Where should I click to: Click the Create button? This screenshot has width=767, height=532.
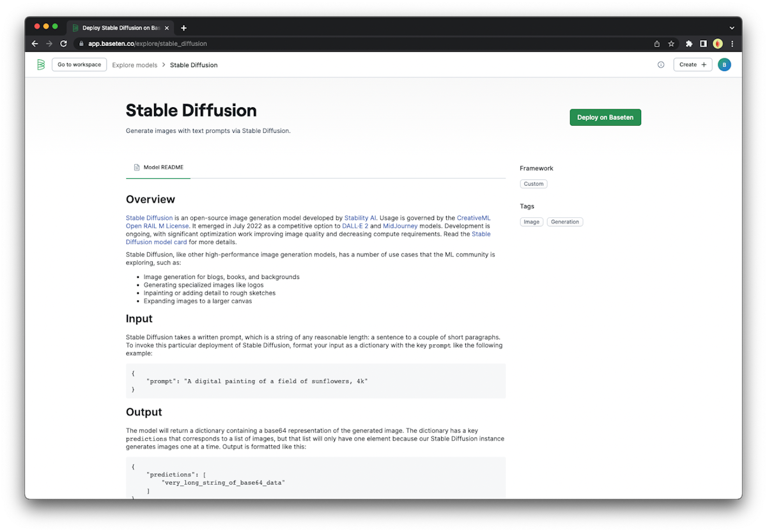(693, 65)
